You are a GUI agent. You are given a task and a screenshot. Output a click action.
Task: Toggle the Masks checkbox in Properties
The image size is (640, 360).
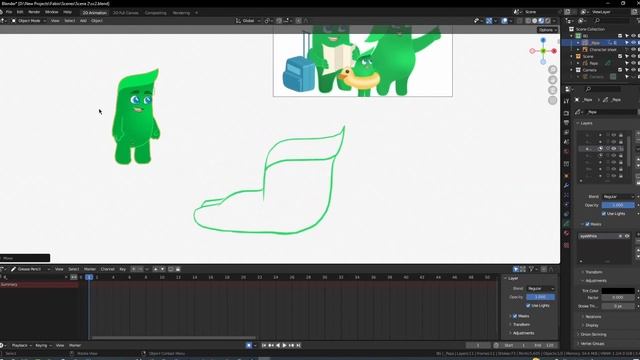point(588,224)
